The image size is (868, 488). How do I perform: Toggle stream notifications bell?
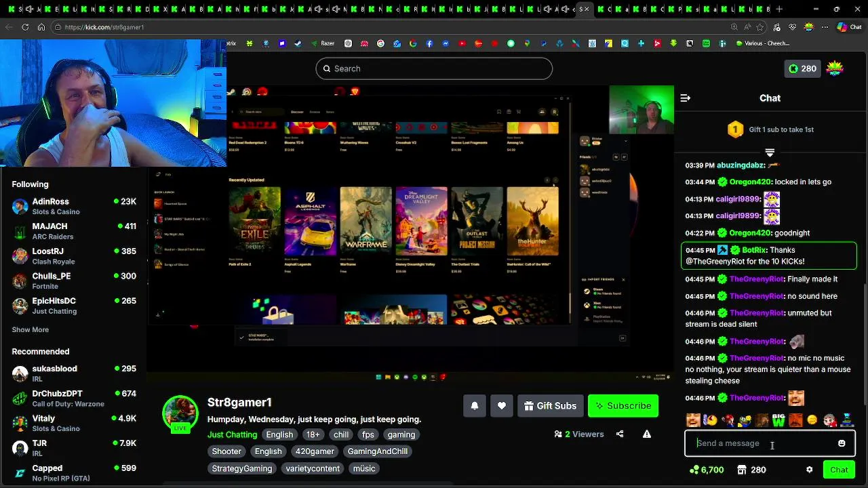pos(475,406)
